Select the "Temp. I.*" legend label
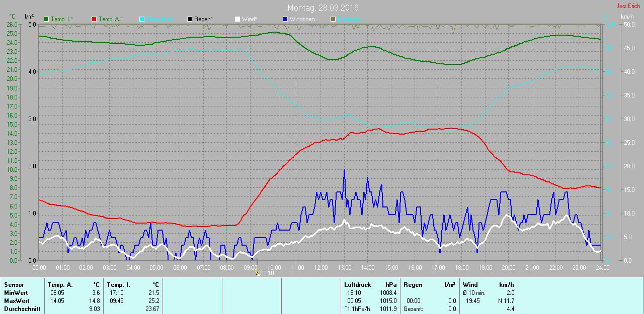 (62, 19)
